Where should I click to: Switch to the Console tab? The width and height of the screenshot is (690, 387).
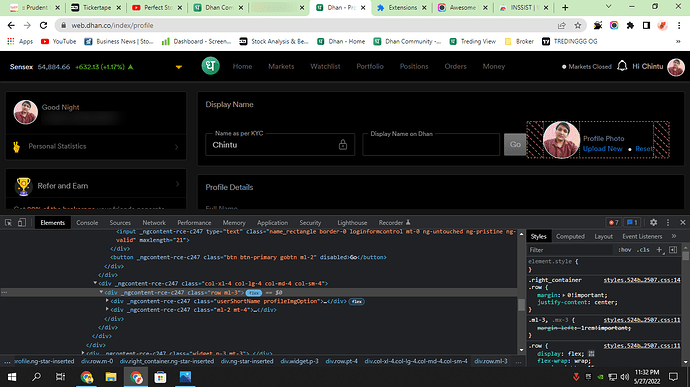87,223
